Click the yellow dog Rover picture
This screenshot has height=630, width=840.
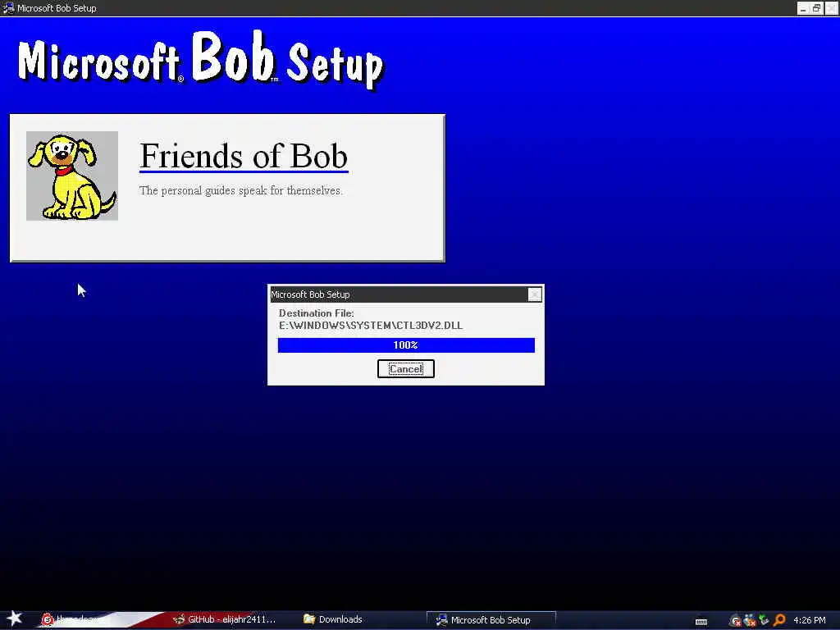72,176
